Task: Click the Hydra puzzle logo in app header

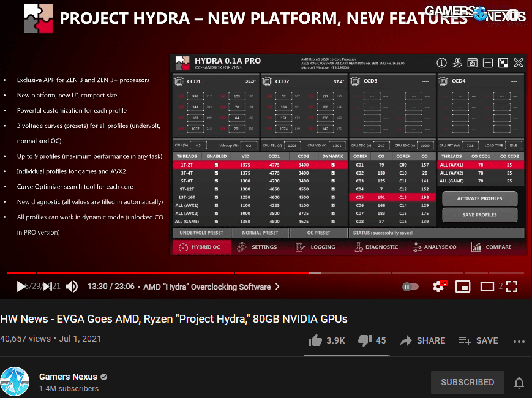Action: coord(182,63)
